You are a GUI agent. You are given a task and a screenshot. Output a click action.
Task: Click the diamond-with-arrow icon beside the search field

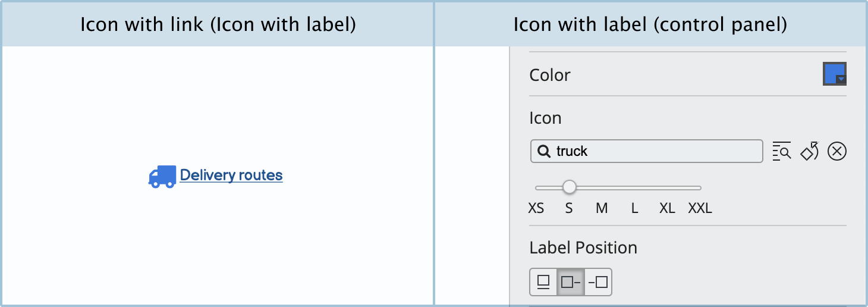pos(809,152)
